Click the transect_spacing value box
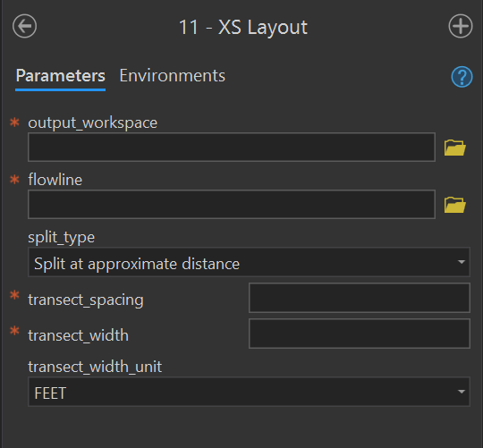The image size is (483, 448). pyautogui.click(x=360, y=298)
